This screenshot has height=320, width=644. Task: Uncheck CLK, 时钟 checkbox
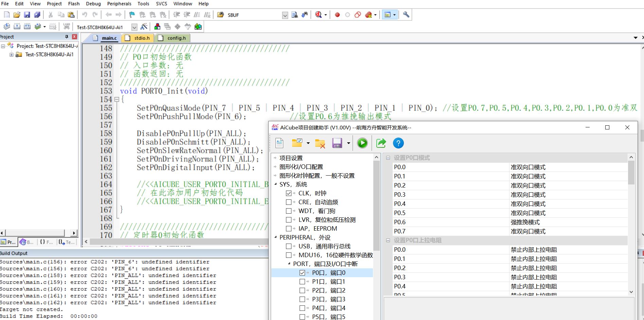289,193
